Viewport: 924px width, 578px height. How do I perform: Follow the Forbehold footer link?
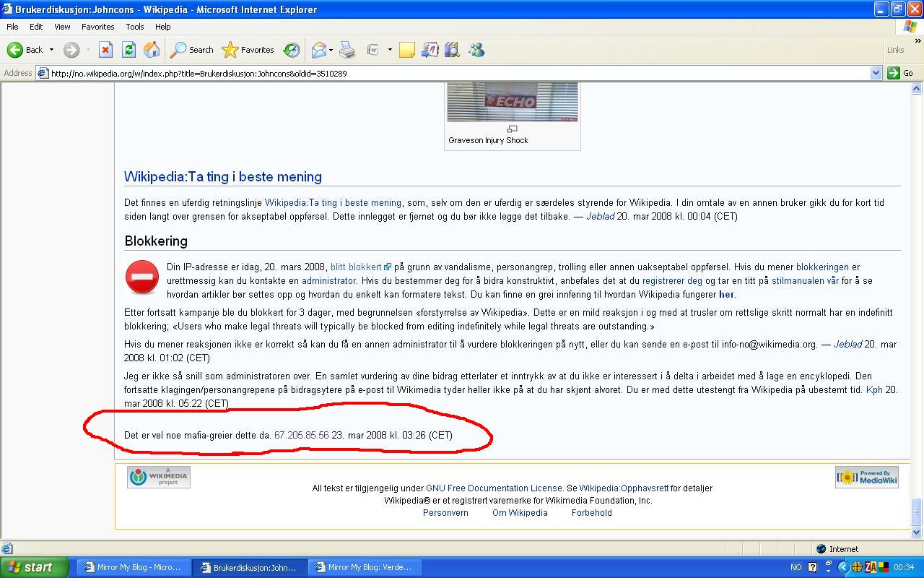tap(592, 512)
